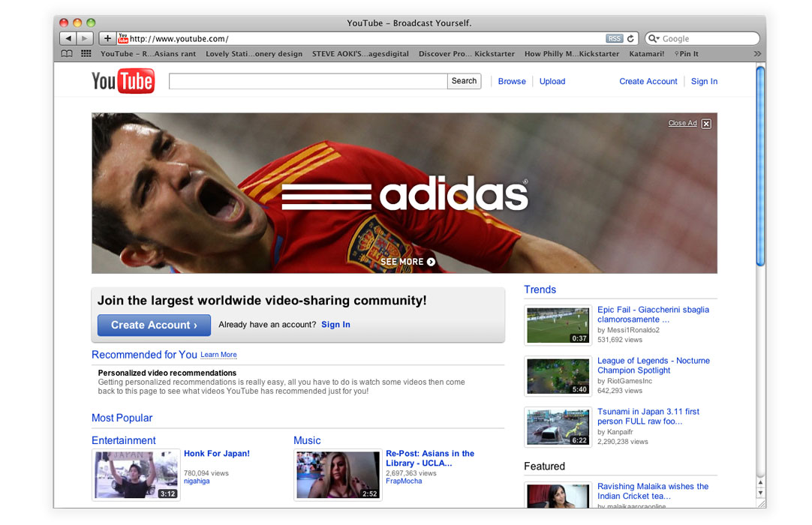This screenshot has height=525, width=812.
Task: Click the Close Ad text link
Action: click(682, 123)
